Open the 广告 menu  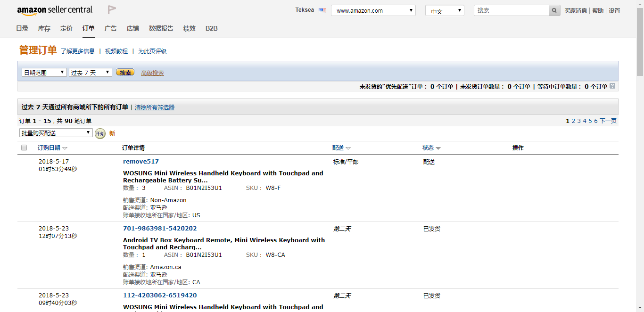click(111, 29)
